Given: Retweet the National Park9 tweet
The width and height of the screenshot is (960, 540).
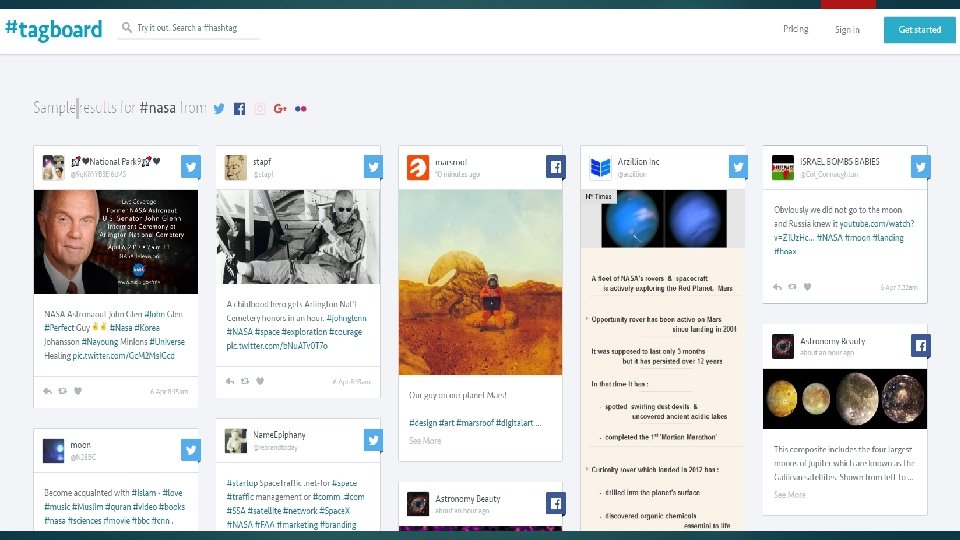Looking at the screenshot, I should (62, 391).
